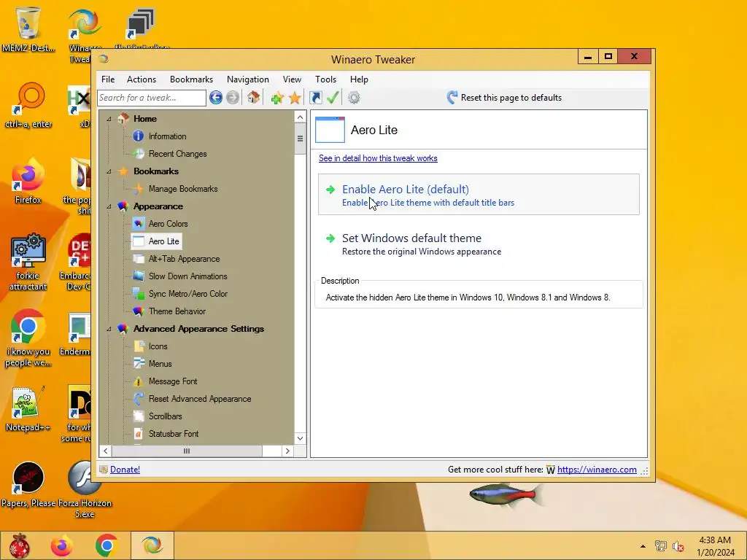Go back with the blue arrow toolbar button
Screen dimensions: 747x560
[216, 98]
